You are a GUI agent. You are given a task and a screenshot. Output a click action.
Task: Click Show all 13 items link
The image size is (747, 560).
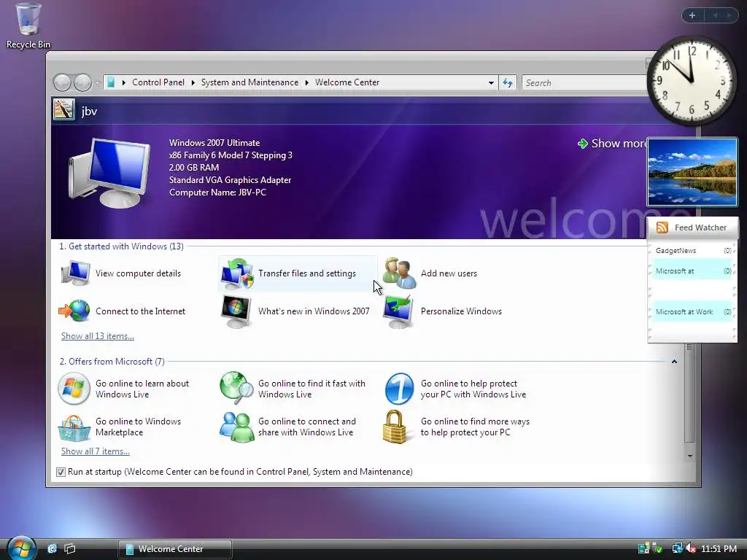coord(98,335)
